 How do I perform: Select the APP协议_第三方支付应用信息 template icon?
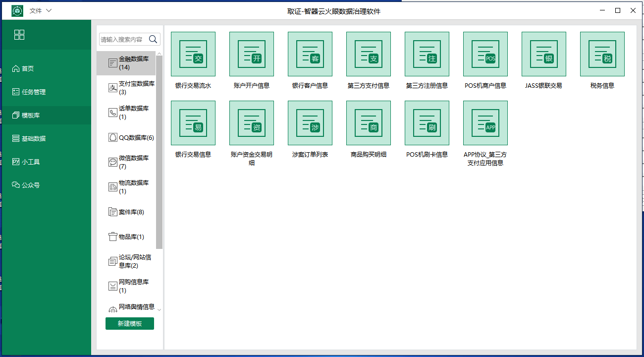pyautogui.click(x=485, y=123)
